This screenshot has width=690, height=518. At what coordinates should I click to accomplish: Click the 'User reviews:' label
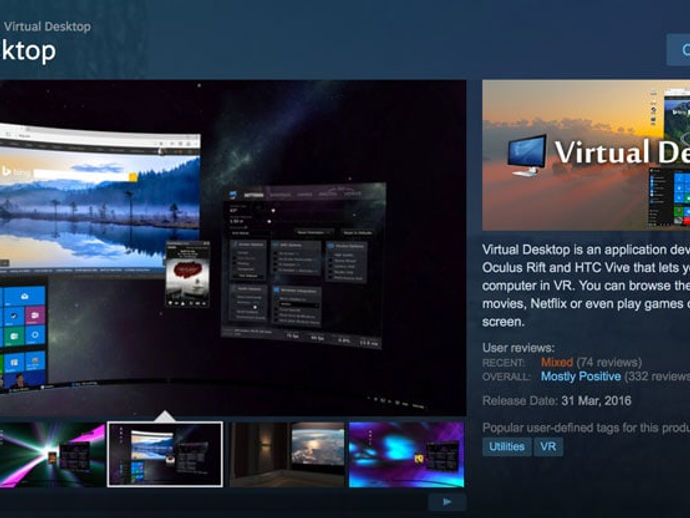(518, 348)
